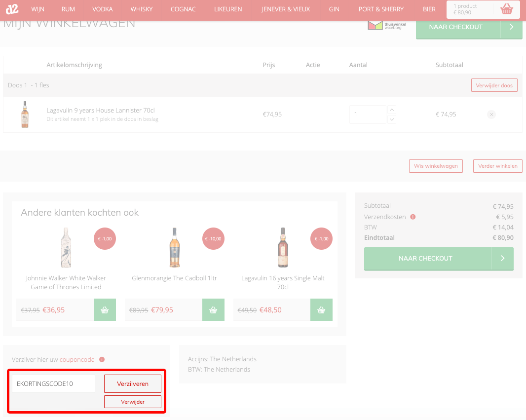Open Lagavulin 9 years bottle thumbnail

tap(25, 115)
